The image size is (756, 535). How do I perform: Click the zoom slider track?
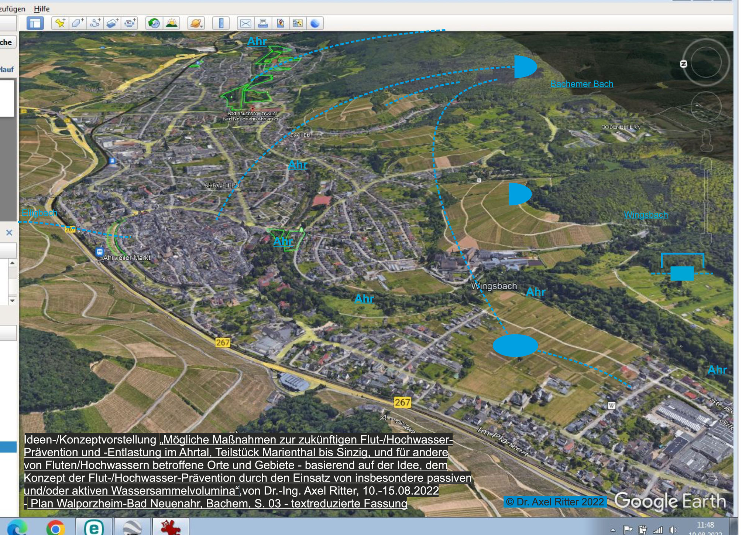click(706, 201)
